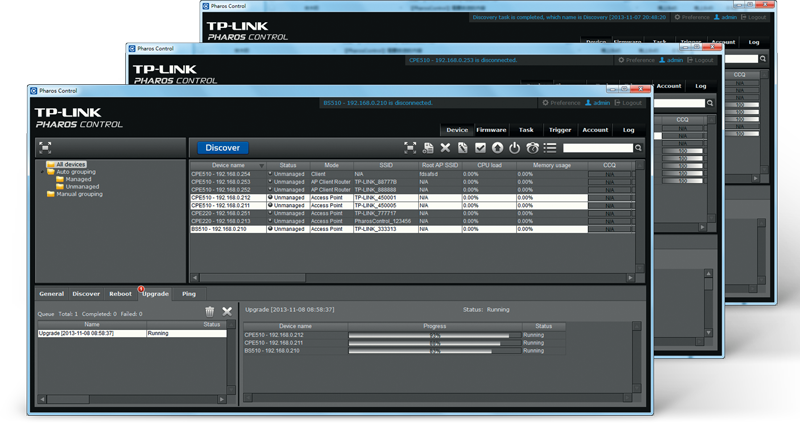Click the trash can icon in the queue panel
The width and height of the screenshot is (800, 423).
(x=210, y=311)
